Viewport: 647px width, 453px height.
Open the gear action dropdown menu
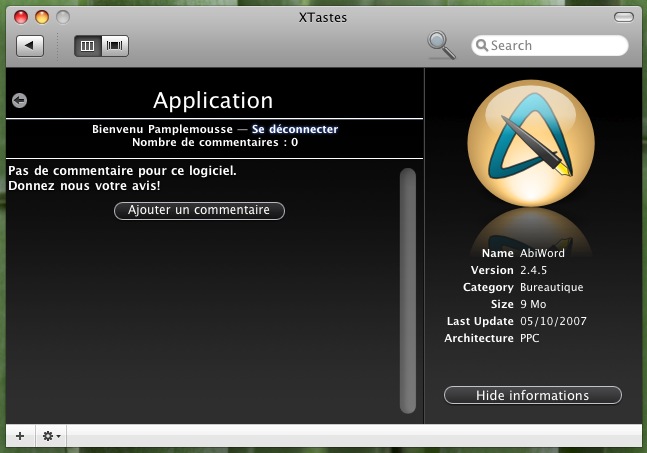pos(52,436)
